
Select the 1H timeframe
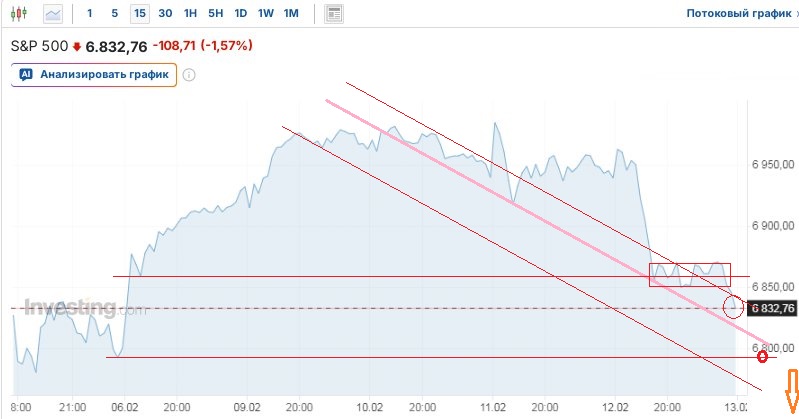190,14
